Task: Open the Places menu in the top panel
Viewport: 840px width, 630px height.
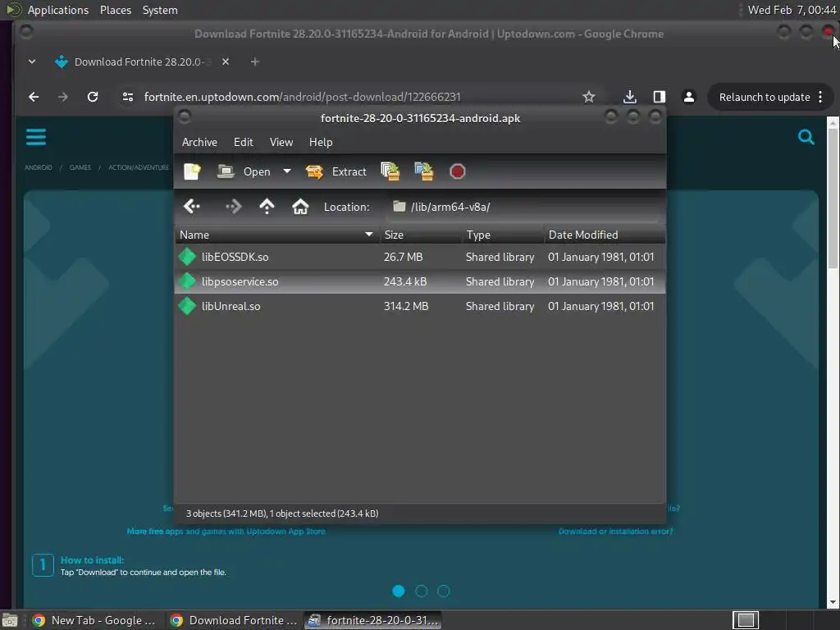Action: coord(115,10)
